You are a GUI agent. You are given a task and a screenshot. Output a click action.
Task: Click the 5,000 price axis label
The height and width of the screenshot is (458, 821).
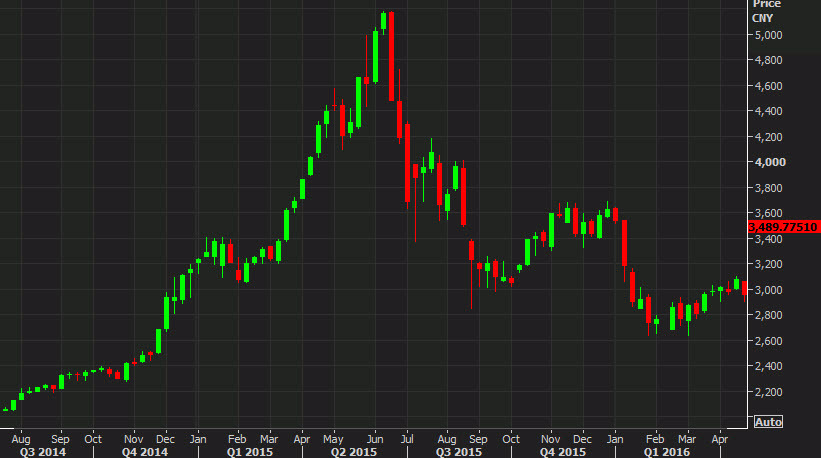click(768, 35)
